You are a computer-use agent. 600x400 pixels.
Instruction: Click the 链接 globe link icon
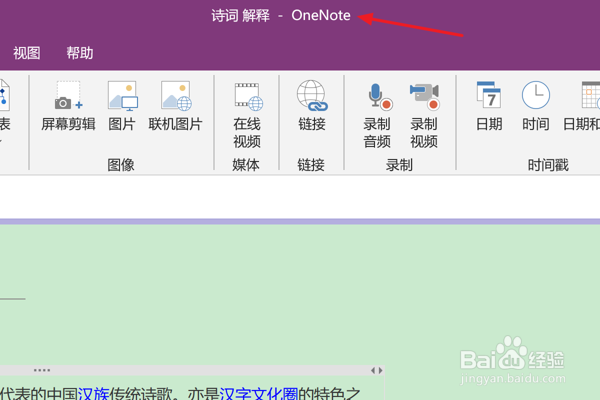(312, 95)
